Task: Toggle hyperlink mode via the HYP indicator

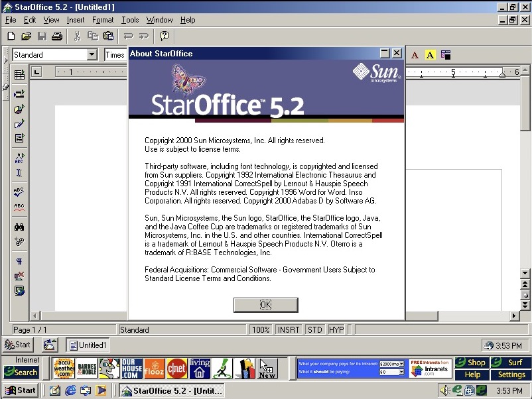Action: tap(336, 329)
